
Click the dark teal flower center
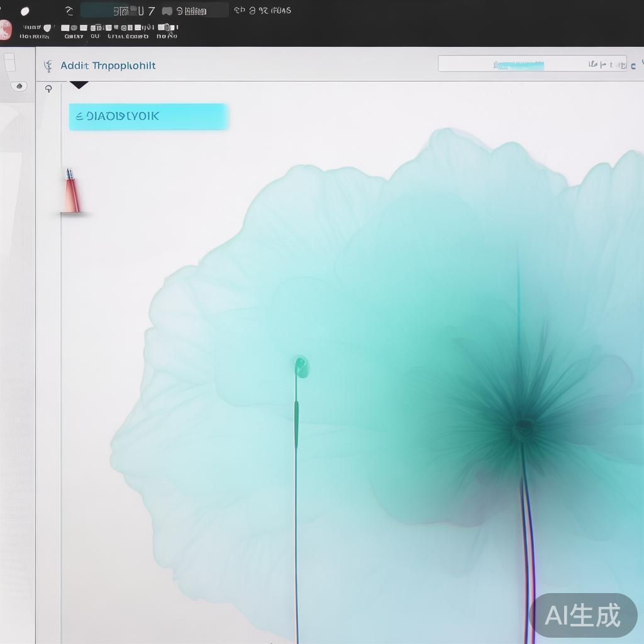click(x=523, y=427)
